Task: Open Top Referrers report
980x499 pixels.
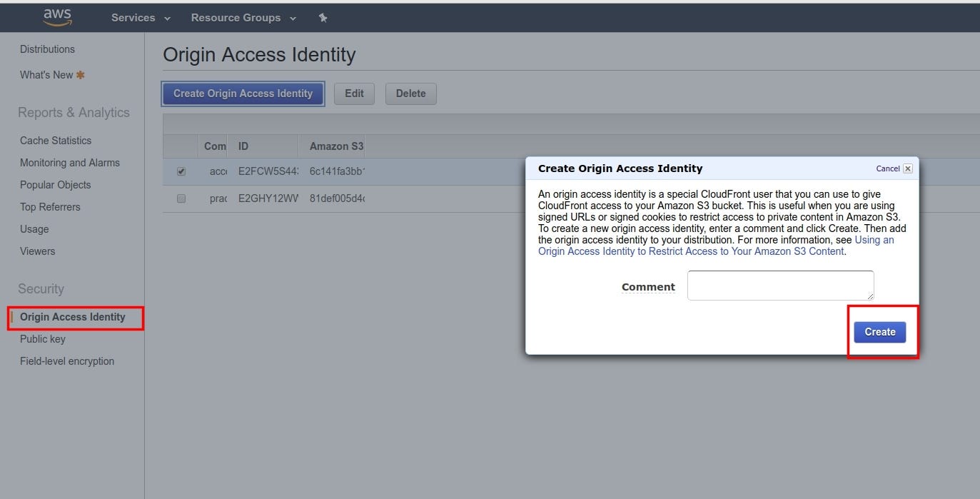Action: [50, 207]
